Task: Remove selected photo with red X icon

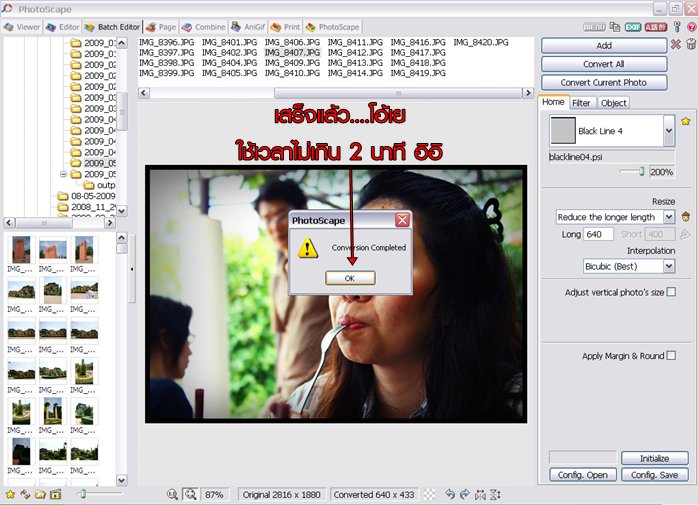Action: [676, 44]
